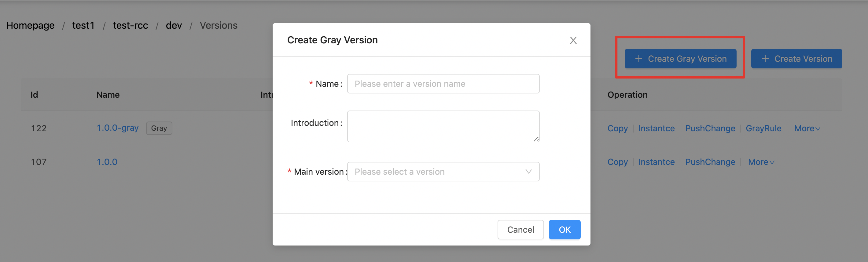Click PushChange in the 1.0.0-gray row
Viewport: 868px width, 262px height.
[710, 128]
